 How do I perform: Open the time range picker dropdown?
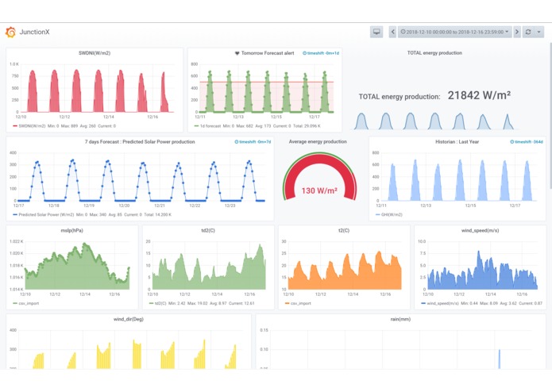(454, 32)
